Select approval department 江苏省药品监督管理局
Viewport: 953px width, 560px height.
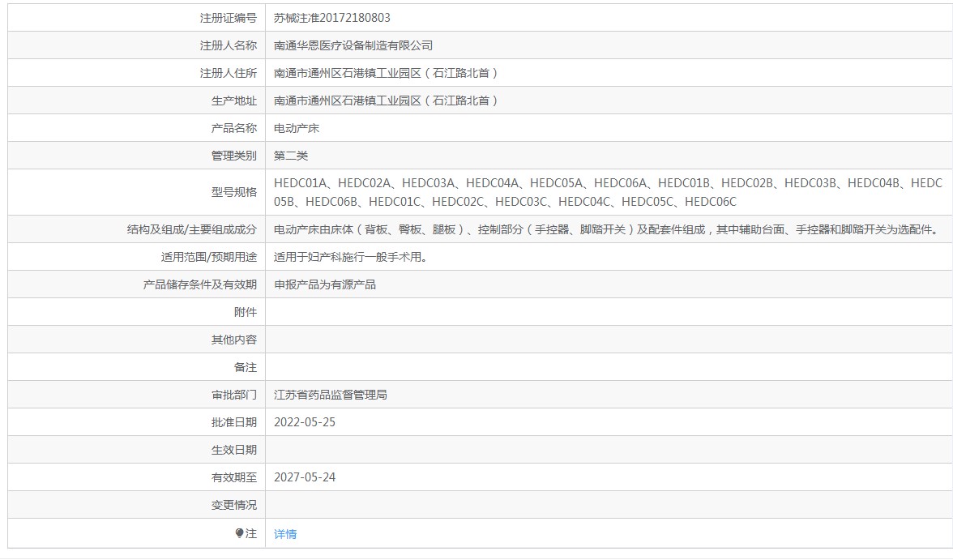[330, 395]
